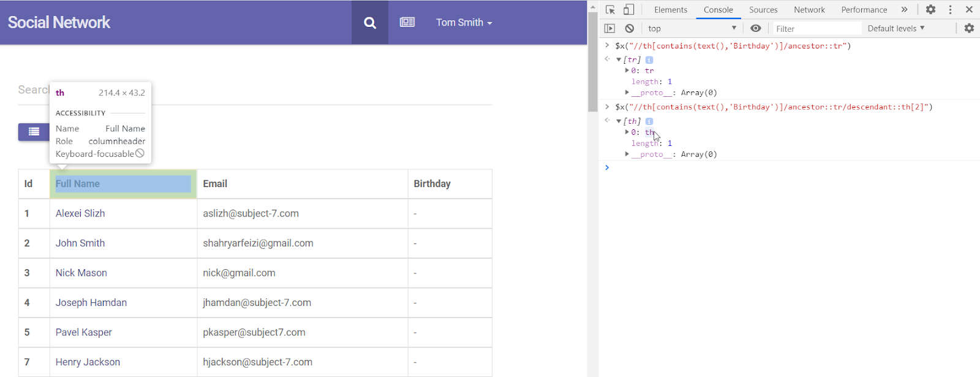The image size is (980, 377).
Task: Clear the console with the clear icon
Action: [x=629, y=28]
